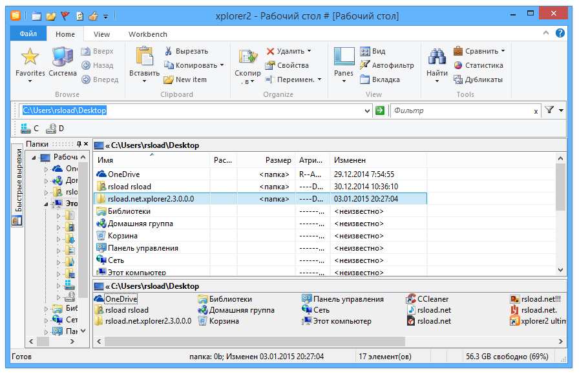Switch to the View ribbon tab

point(101,34)
